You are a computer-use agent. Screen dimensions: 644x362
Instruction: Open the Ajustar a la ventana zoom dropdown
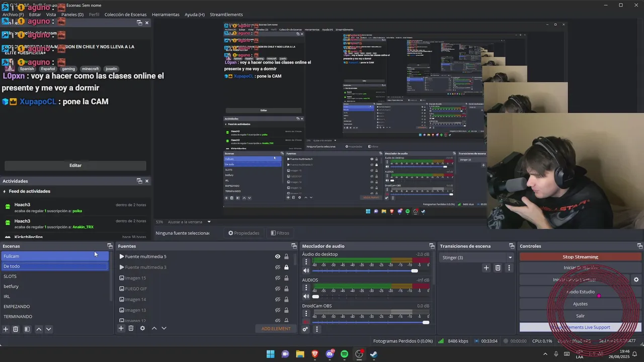pos(189,222)
